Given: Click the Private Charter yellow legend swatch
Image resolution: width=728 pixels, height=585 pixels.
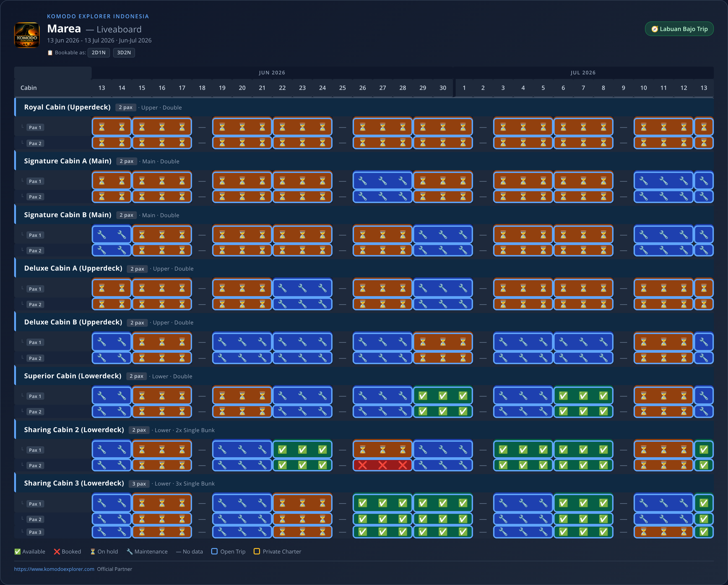Looking at the screenshot, I should click(257, 551).
